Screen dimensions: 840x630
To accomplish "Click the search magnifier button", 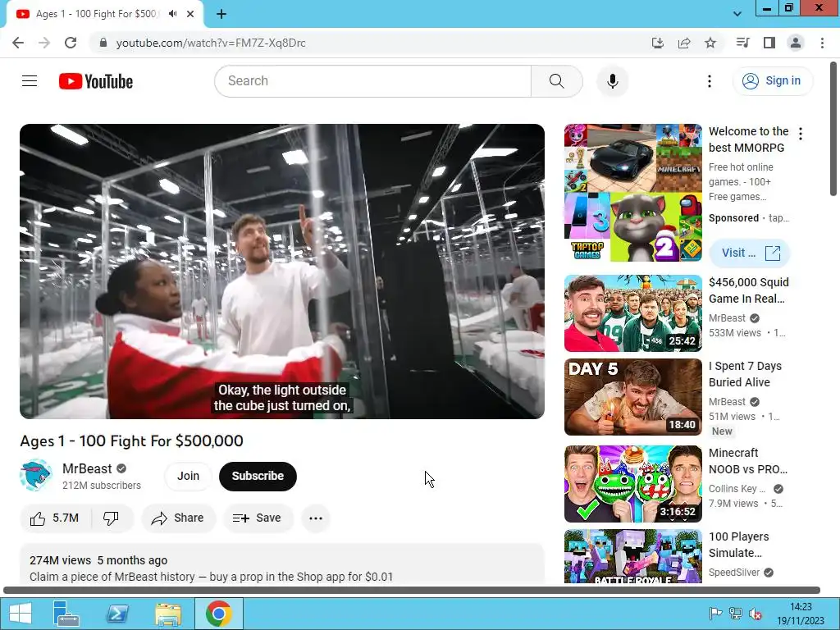I will point(557,81).
